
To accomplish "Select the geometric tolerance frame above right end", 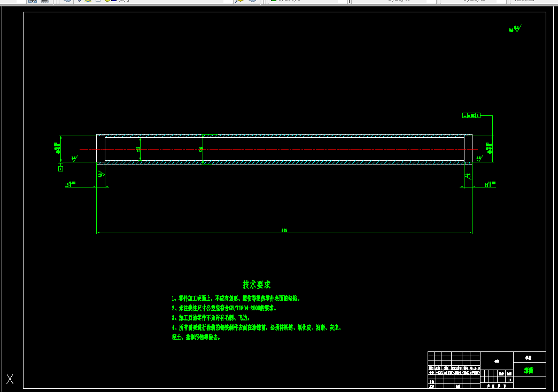I will click(x=471, y=115).
